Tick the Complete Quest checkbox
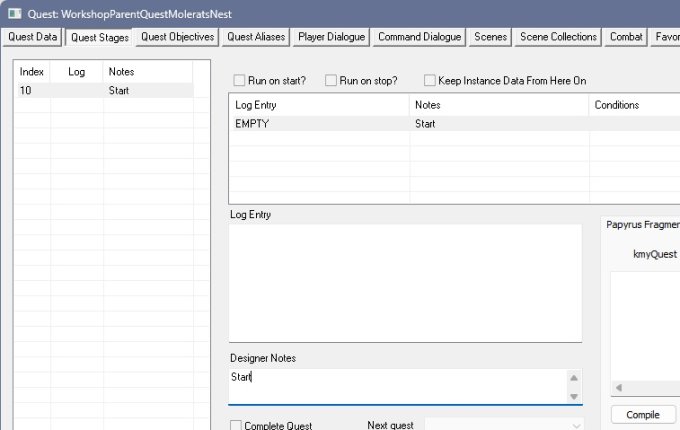Image resolution: width=680 pixels, height=430 pixels. (x=235, y=425)
